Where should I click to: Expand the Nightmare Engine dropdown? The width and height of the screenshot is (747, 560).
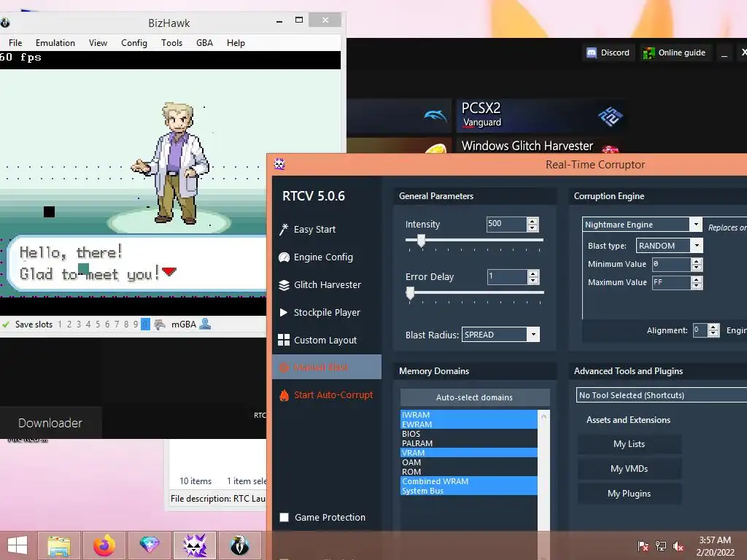(696, 225)
